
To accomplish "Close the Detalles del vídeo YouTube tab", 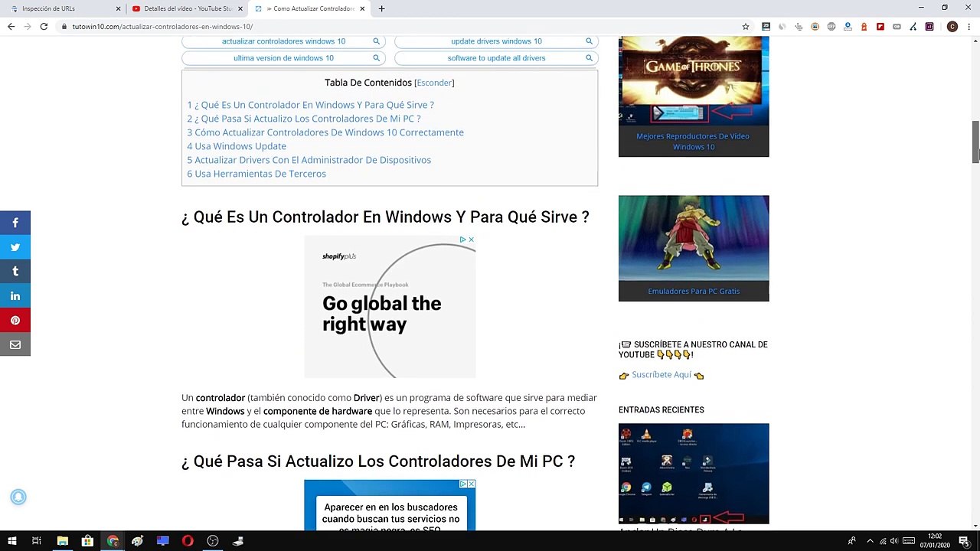I will pos(240,8).
